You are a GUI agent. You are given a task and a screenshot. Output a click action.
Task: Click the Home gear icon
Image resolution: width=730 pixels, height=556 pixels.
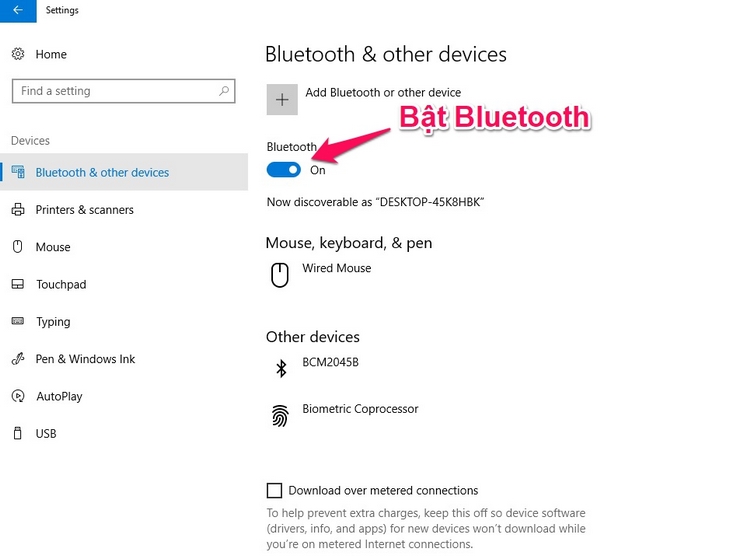tap(18, 54)
